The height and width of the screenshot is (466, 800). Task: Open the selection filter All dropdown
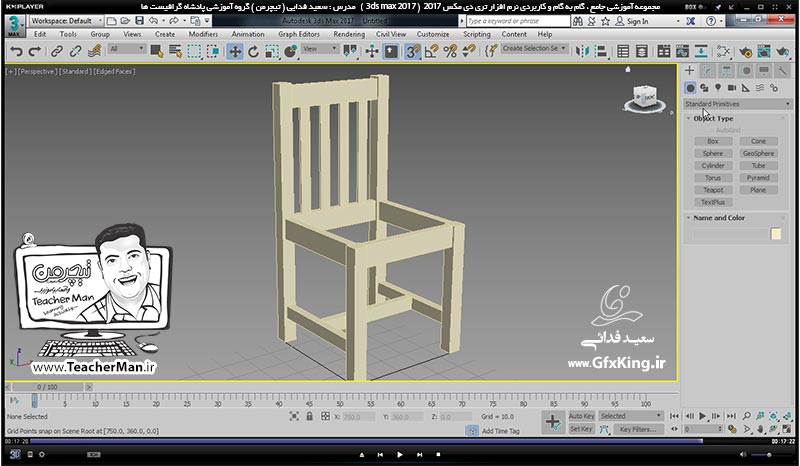[x=127, y=49]
